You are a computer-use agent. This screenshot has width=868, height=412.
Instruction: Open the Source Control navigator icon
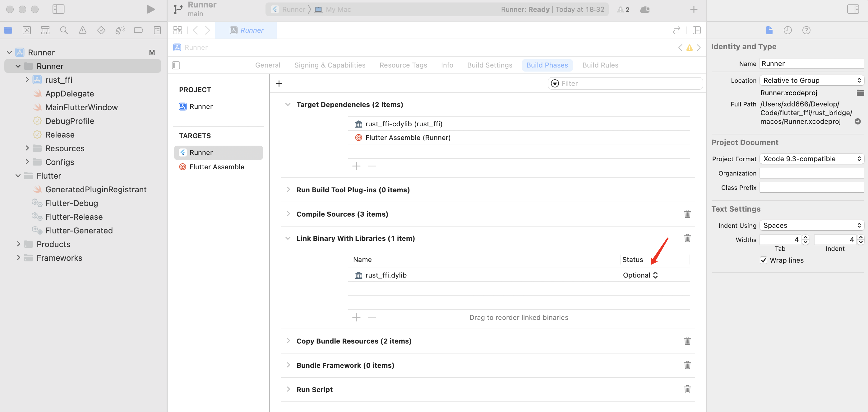[27, 30]
